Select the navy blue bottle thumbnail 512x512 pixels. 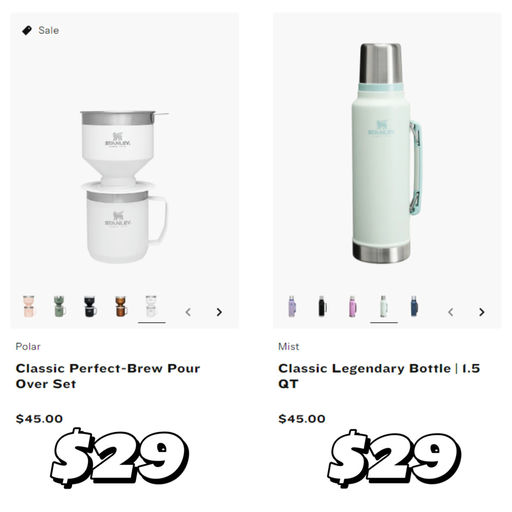(x=414, y=306)
